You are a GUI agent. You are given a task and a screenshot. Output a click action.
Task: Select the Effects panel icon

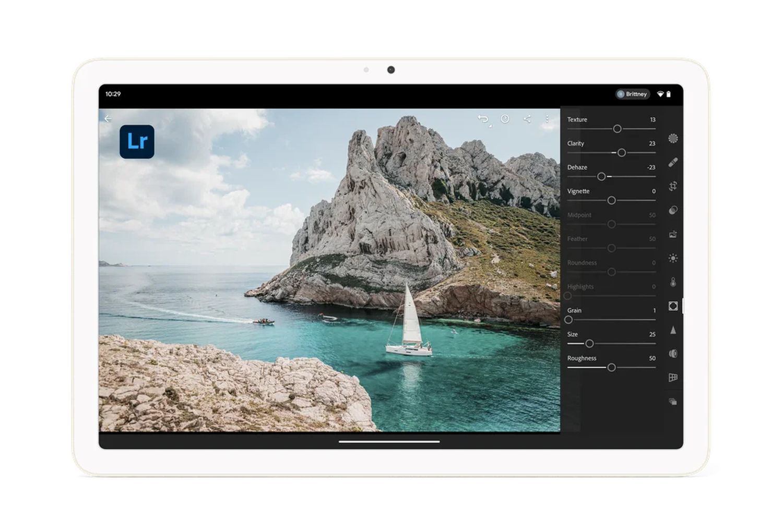(x=673, y=306)
